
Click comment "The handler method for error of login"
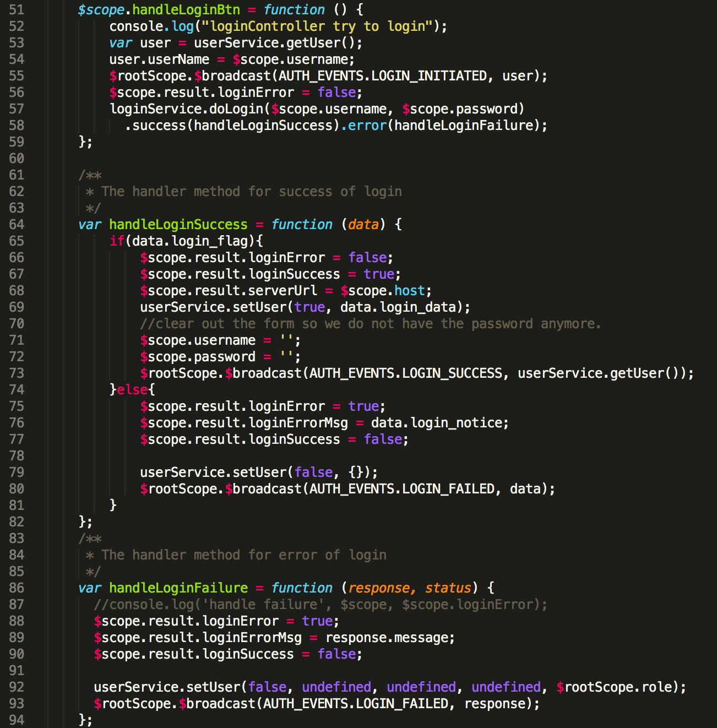[244, 555]
